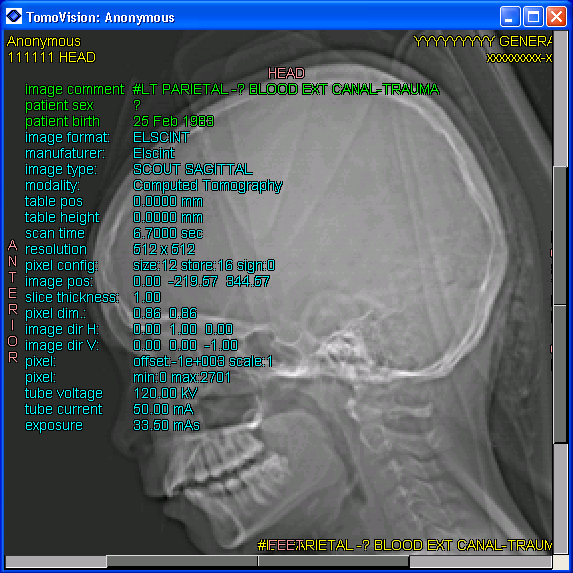Click horizontal scrollbar track right of thumb
Image resolution: width=573 pixels, height=573 pixels.
(x=480, y=561)
